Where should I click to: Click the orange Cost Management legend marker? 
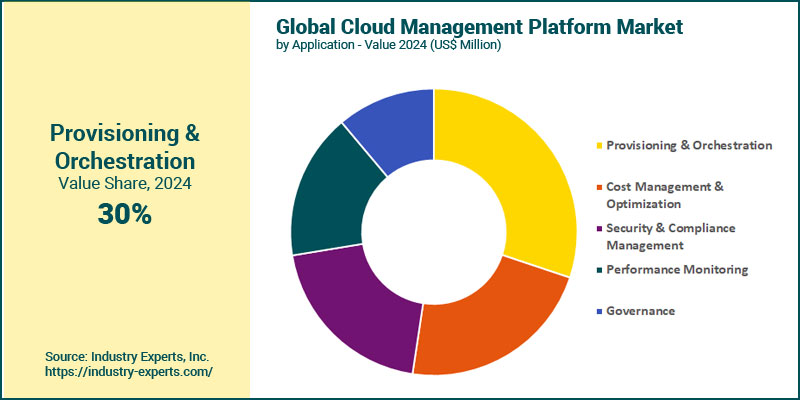point(600,187)
